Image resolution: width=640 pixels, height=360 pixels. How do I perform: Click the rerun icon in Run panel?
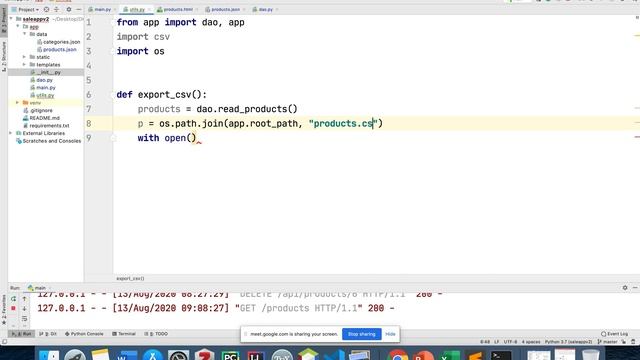point(13,299)
